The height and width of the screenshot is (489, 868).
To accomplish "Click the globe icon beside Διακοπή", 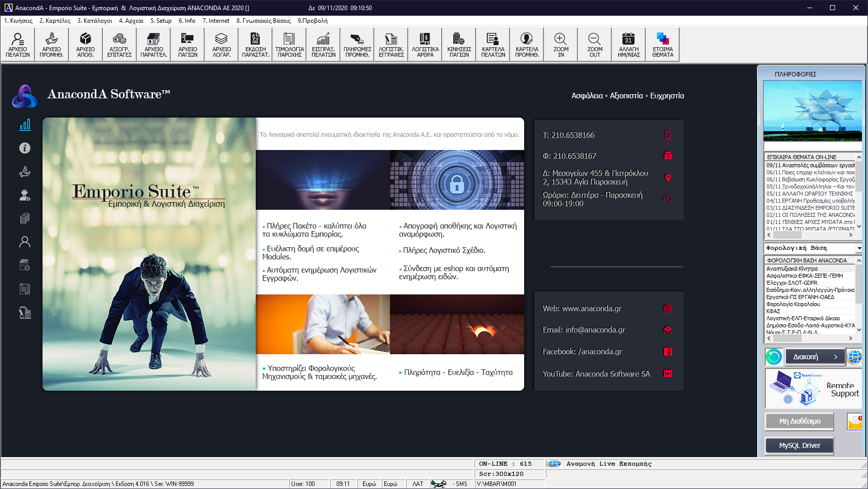I will click(x=855, y=357).
